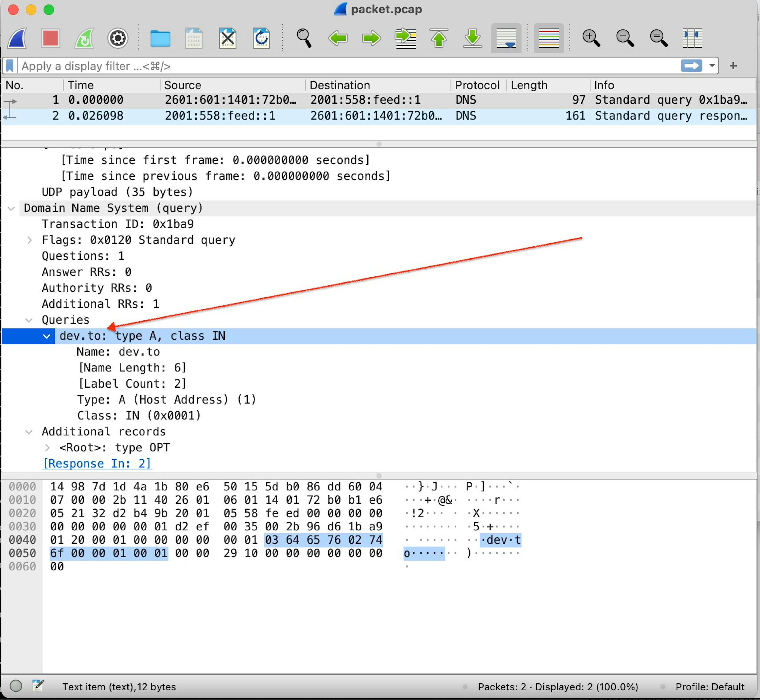Zoom in the main window text
This screenshot has height=700, width=760.
click(591, 38)
